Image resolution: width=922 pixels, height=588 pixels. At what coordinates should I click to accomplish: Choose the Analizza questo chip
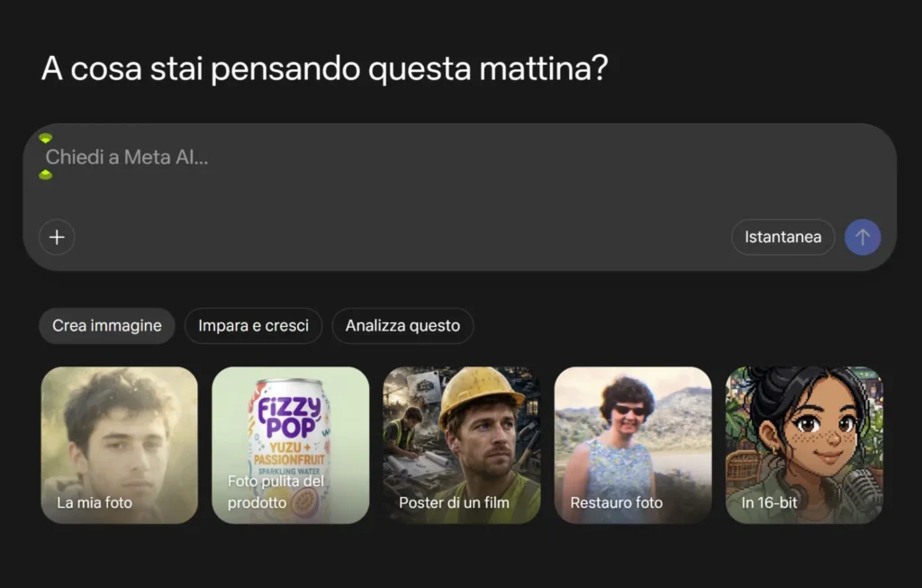click(402, 326)
